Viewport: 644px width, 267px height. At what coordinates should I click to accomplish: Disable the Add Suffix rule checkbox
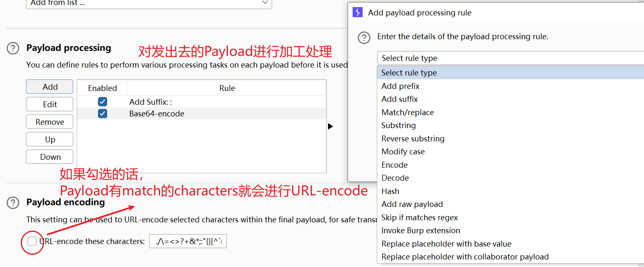103,102
